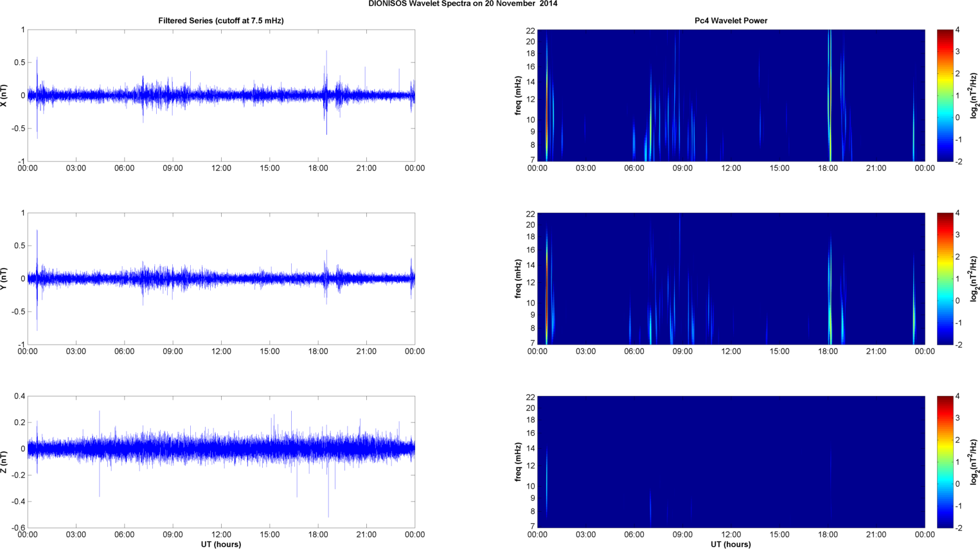The height and width of the screenshot is (549, 980).
Task: Click log2(nT²/Hz) label beside middle colorbar
Action: pyautogui.click(x=974, y=278)
